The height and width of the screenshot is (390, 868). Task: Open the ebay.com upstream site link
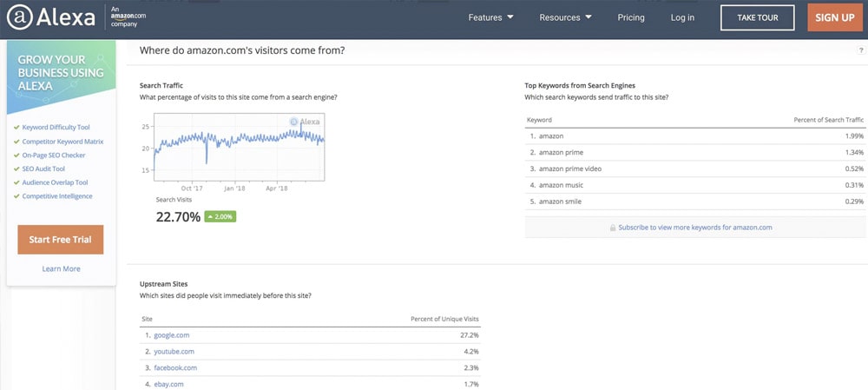click(x=168, y=384)
